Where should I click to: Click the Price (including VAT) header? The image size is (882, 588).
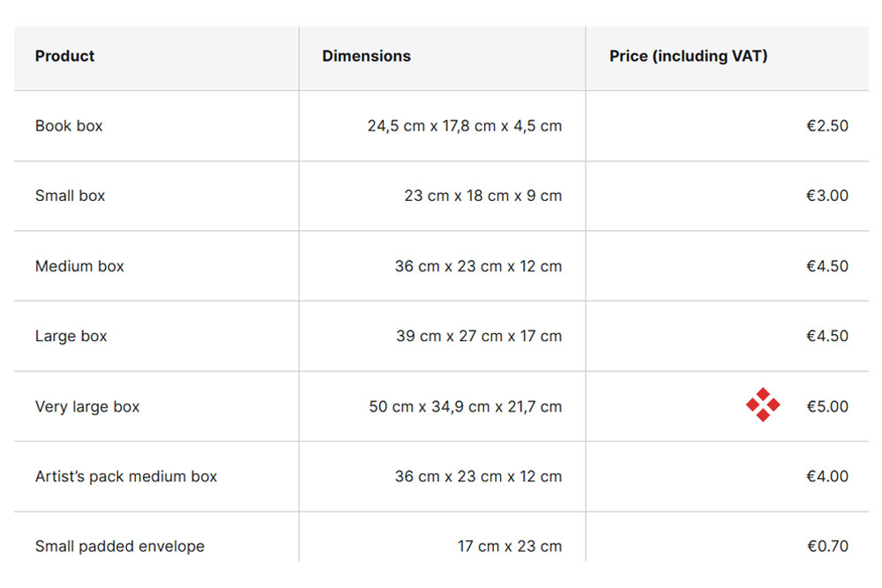[688, 56]
